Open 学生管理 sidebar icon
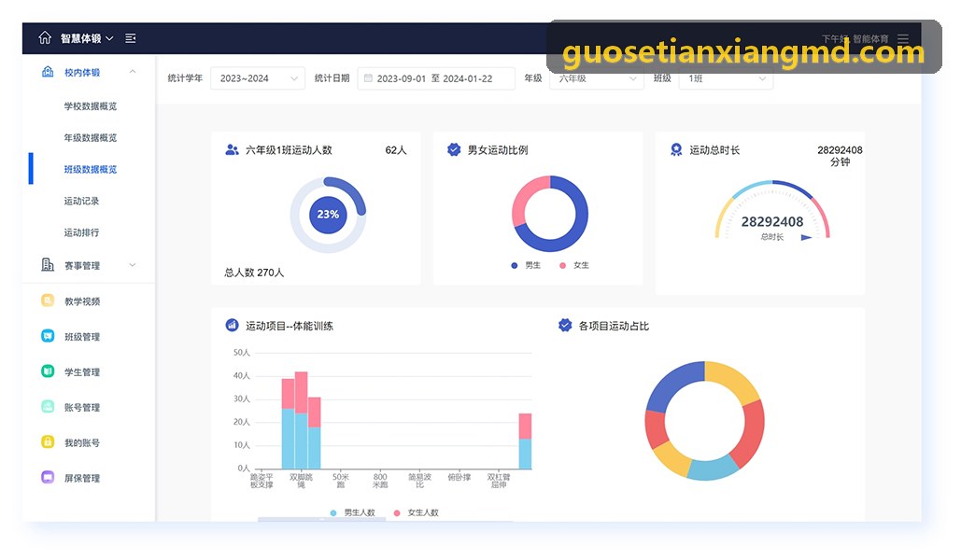The width and height of the screenshot is (961, 560). [x=48, y=371]
